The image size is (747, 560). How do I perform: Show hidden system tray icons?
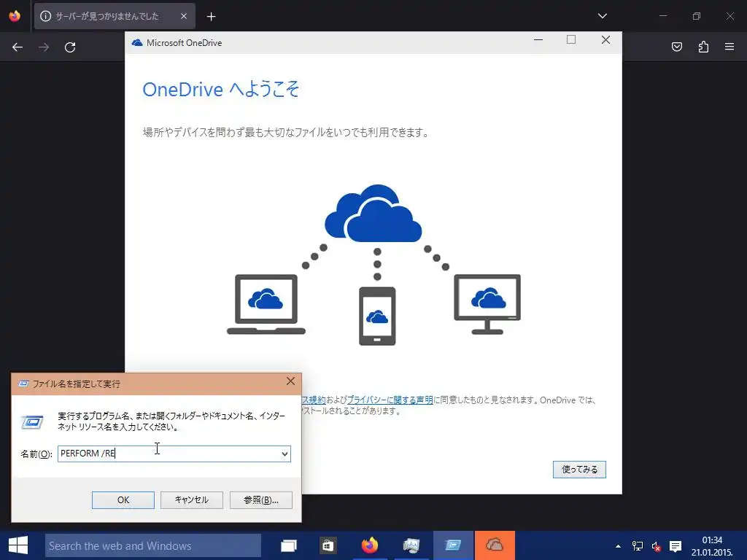point(618,546)
